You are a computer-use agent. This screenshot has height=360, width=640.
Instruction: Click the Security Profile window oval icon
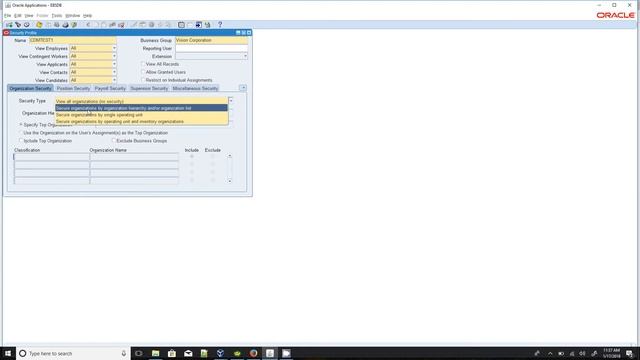pyautogui.click(x=6, y=33)
